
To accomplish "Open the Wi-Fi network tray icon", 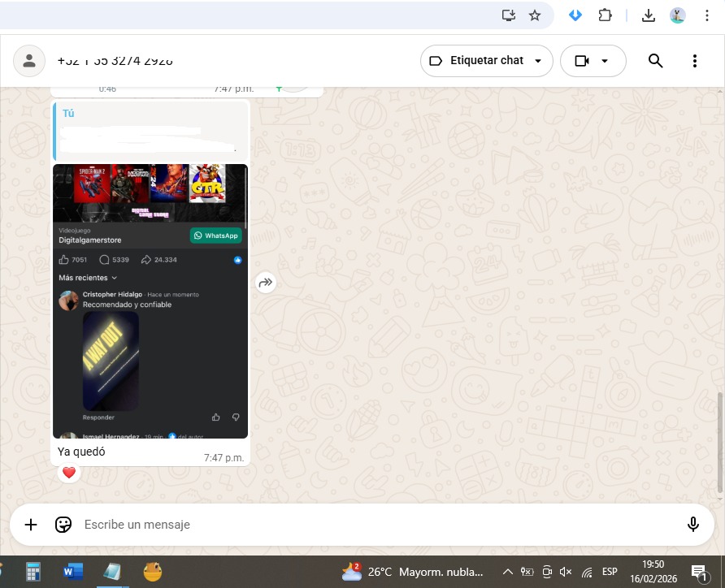I will (587, 573).
